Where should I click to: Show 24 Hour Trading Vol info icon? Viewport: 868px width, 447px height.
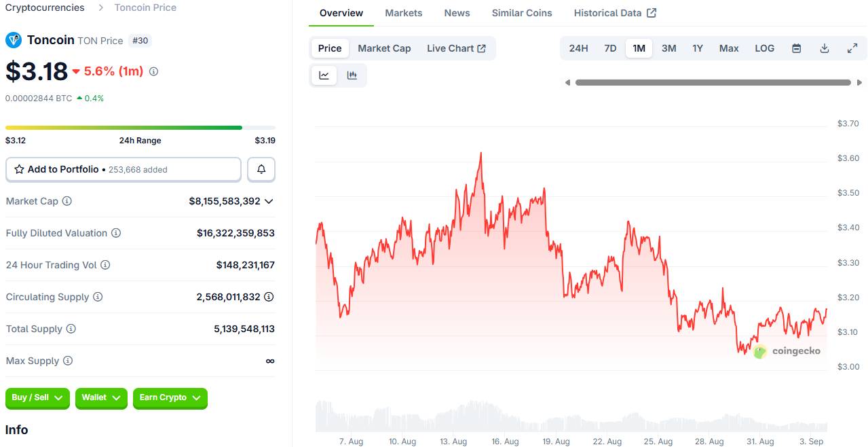coord(105,265)
